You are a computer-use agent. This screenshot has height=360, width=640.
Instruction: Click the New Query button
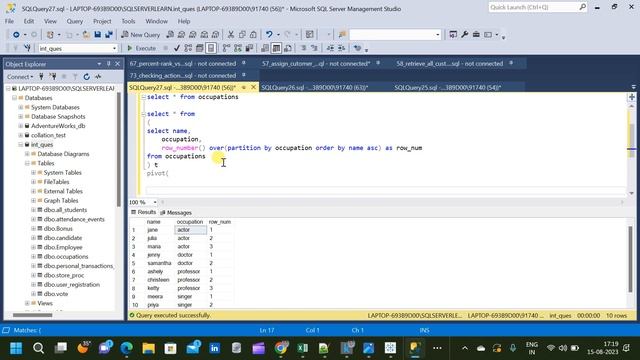click(x=141, y=35)
